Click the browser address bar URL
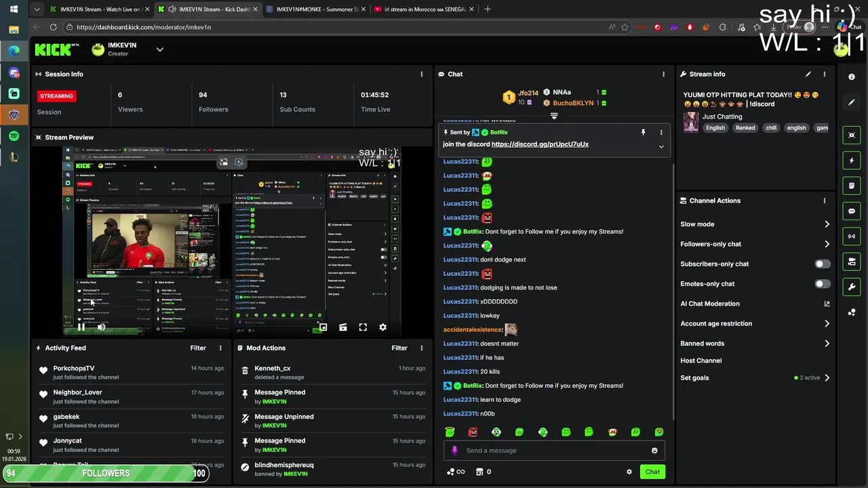 tap(144, 27)
